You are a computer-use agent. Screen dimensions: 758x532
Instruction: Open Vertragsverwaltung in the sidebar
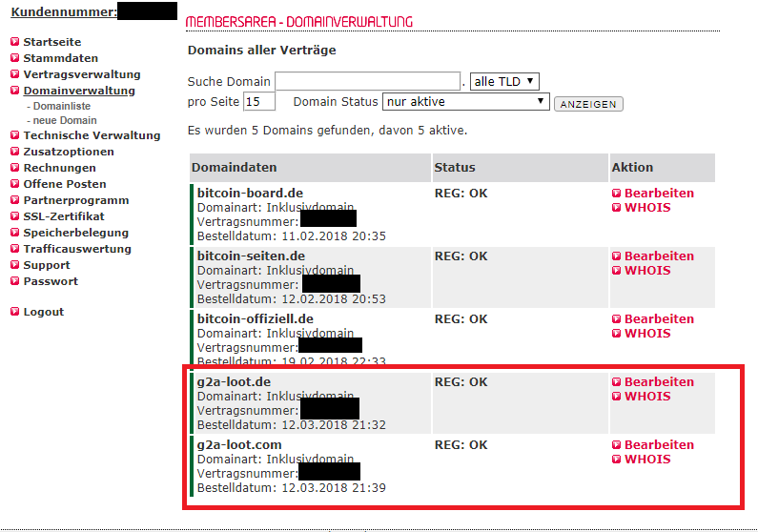pyautogui.click(x=81, y=74)
